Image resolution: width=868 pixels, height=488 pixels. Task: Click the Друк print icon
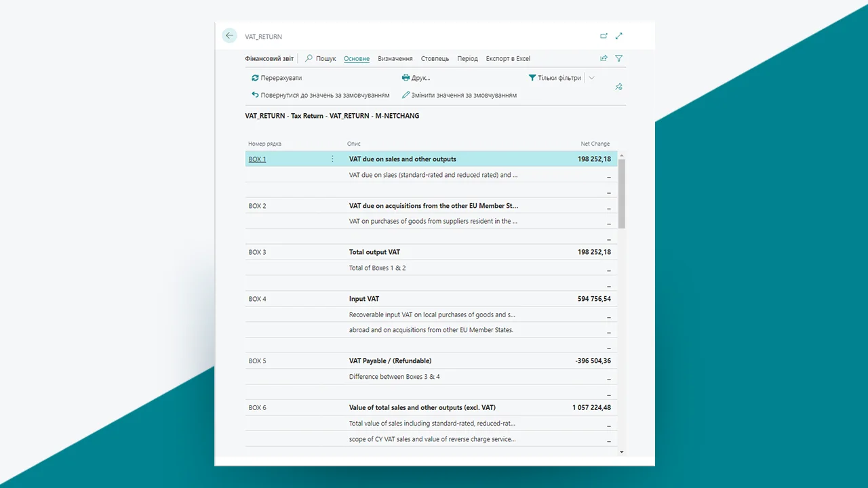coord(406,78)
